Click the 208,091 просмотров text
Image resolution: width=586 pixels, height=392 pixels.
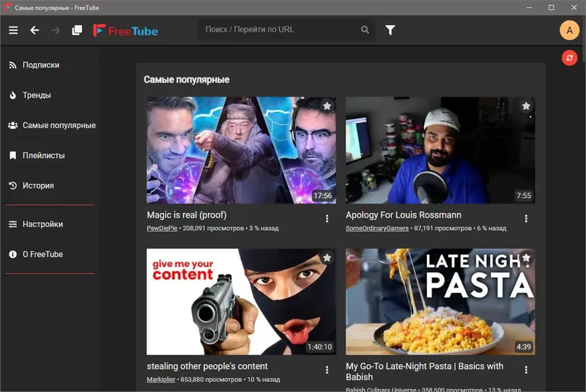pyautogui.click(x=213, y=229)
